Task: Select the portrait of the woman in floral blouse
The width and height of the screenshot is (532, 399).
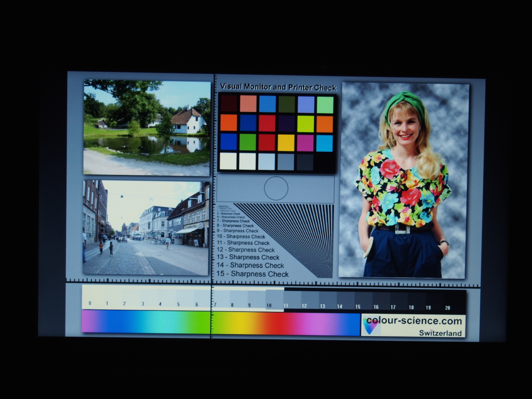Action: tap(403, 180)
